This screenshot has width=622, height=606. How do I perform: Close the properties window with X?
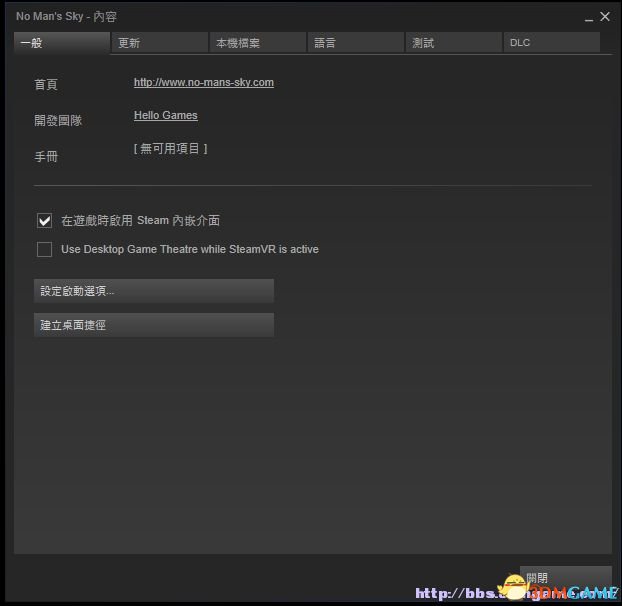click(x=605, y=16)
